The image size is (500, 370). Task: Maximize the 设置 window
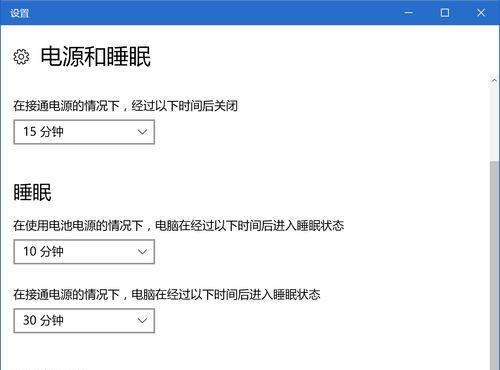[x=445, y=13]
